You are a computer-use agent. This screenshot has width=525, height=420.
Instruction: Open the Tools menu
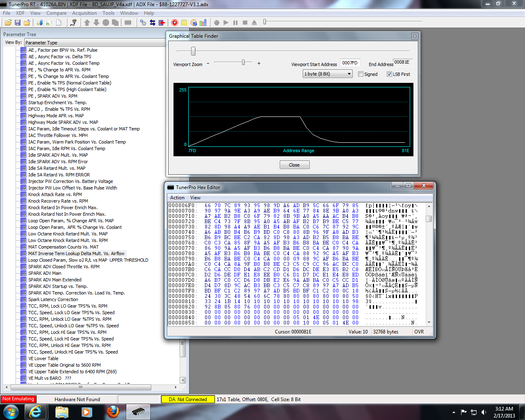108,13
